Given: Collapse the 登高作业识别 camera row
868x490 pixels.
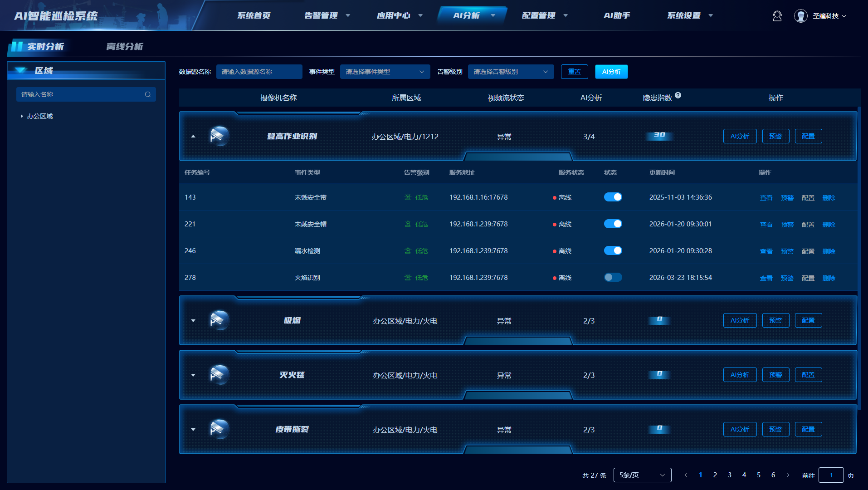Looking at the screenshot, I should (193, 136).
